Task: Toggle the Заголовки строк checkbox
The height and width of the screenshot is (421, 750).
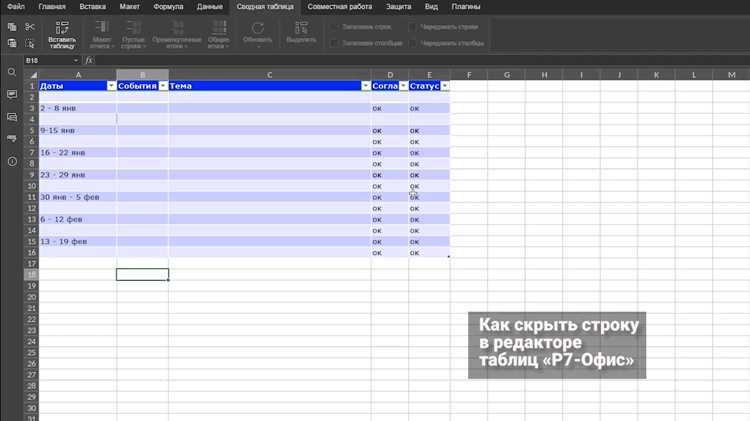Action: pos(335,27)
